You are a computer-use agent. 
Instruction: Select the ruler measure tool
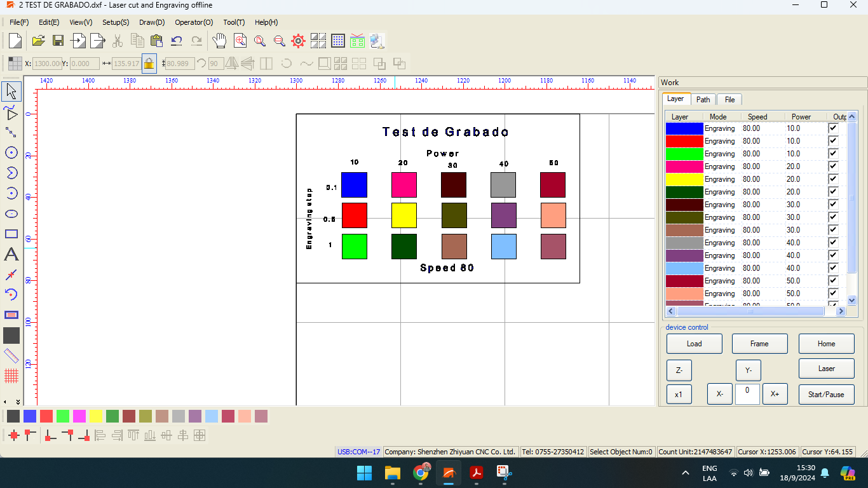pos(11,356)
